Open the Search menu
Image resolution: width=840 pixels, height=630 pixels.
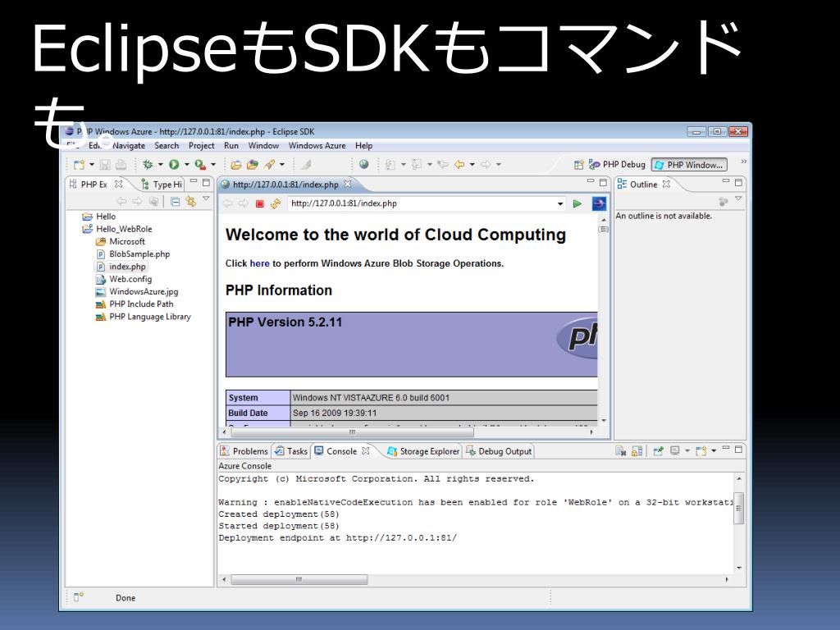click(167, 146)
